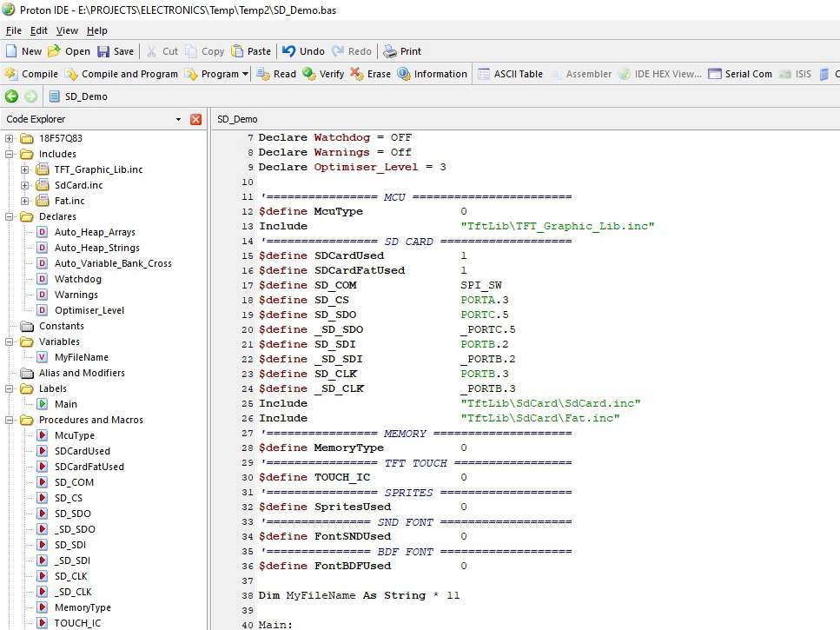This screenshot has width=840, height=630.
Task: Expand the Fat.inc node
Action: click(24, 201)
